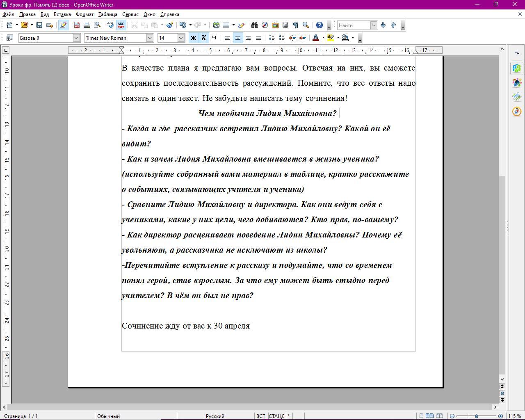Click the font color swatch button
The image size is (525, 420).
tap(315, 38)
